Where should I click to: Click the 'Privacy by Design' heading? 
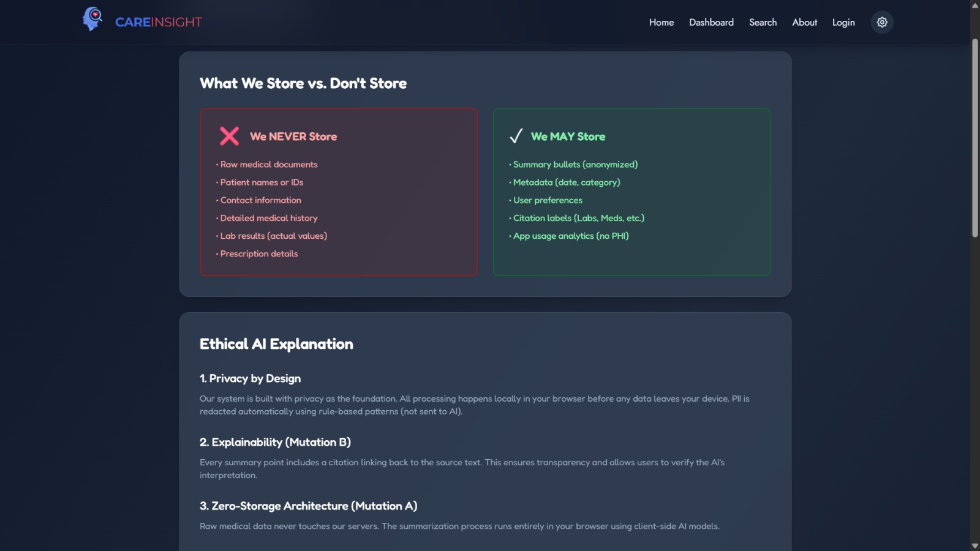coord(250,378)
